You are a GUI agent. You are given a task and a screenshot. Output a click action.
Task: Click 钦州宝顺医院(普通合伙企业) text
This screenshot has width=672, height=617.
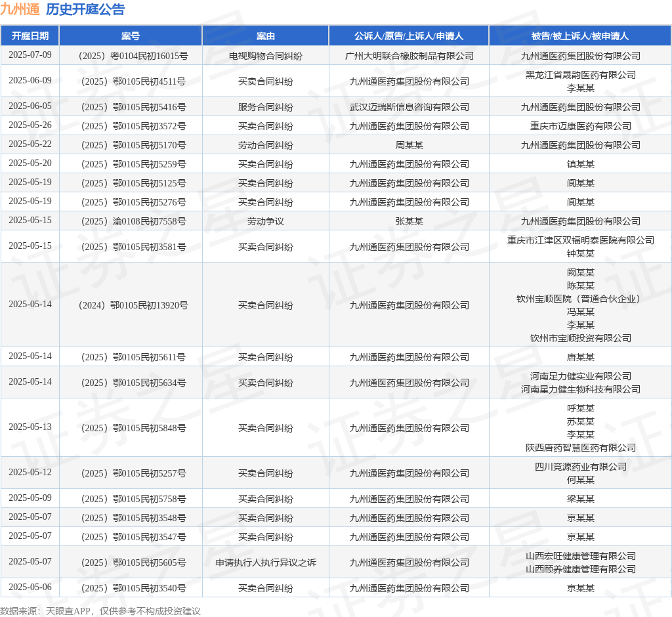pos(580,299)
